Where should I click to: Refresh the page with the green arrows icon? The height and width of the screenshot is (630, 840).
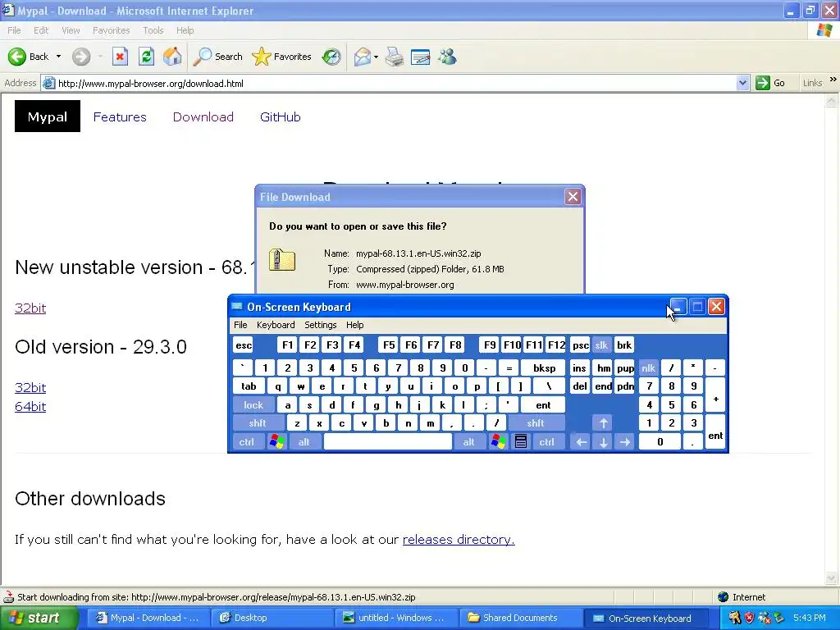146,57
